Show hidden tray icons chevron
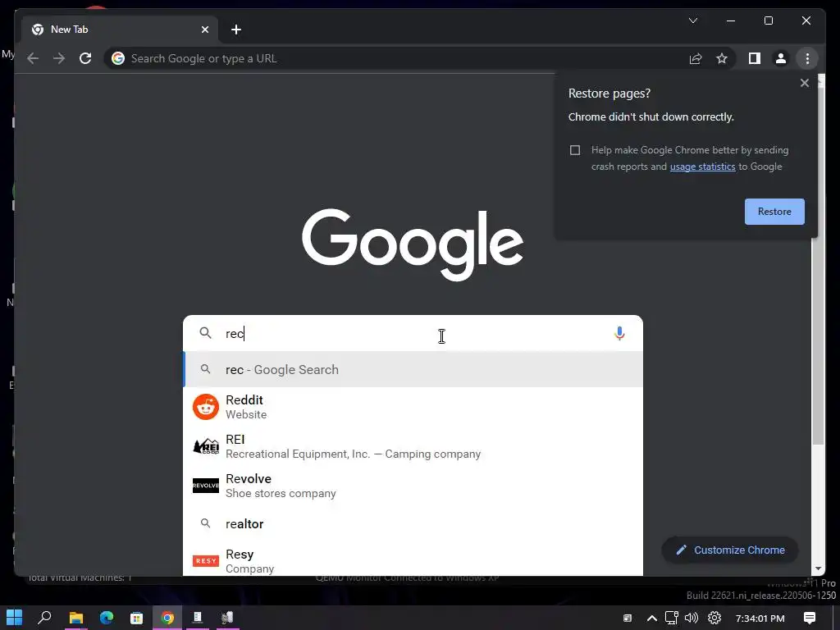This screenshot has height=630, width=840. [x=651, y=619]
